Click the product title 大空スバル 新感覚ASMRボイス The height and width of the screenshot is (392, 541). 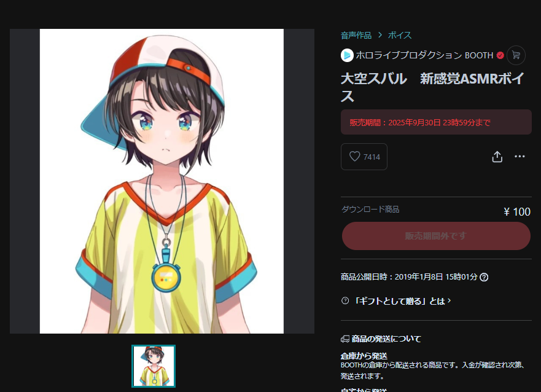(432, 87)
